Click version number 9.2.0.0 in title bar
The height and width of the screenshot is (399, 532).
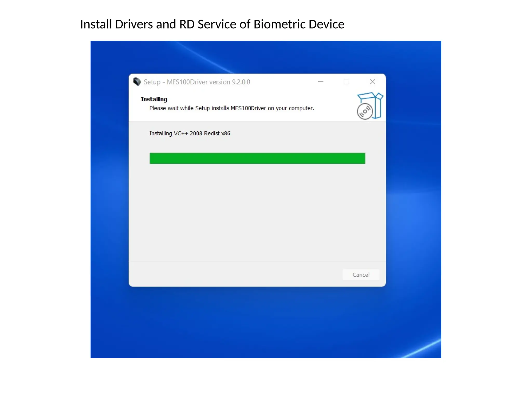click(x=241, y=82)
